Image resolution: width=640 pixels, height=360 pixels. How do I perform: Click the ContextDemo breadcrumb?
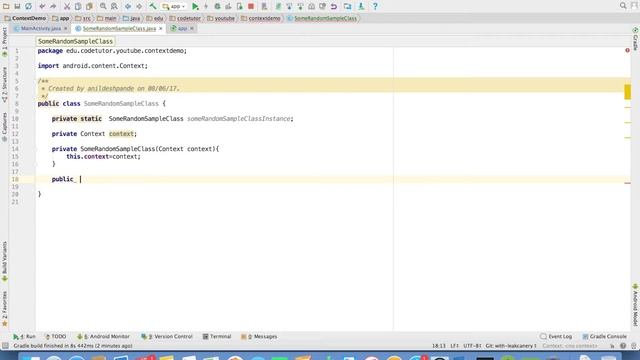click(25, 18)
